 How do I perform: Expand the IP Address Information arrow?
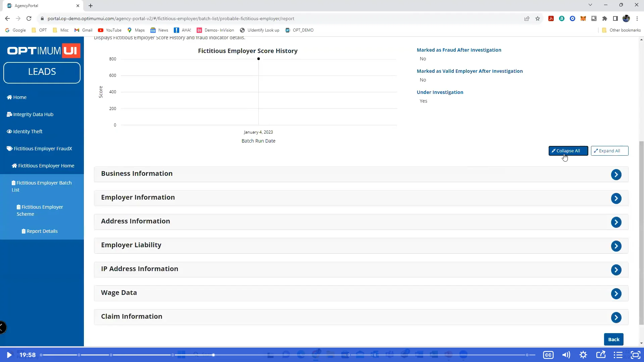[x=616, y=270]
